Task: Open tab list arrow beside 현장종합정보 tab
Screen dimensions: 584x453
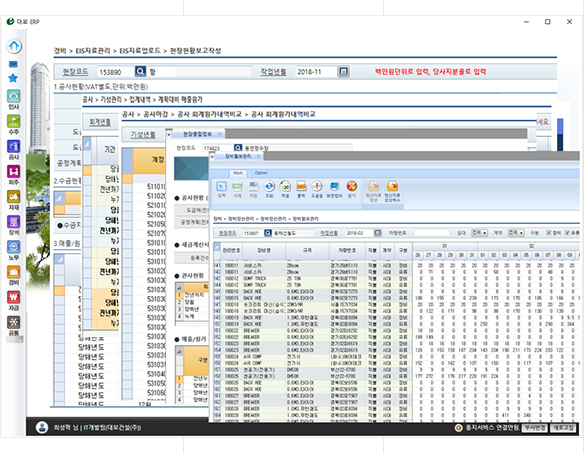Action: click(169, 134)
